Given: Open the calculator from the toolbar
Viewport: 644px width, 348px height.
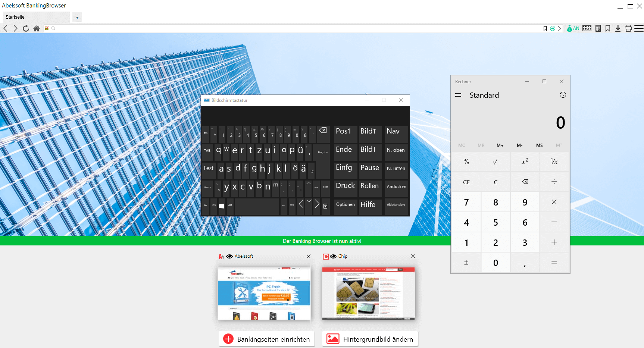Looking at the screenshot, I should pyautogui.click(x=598, y=28).
